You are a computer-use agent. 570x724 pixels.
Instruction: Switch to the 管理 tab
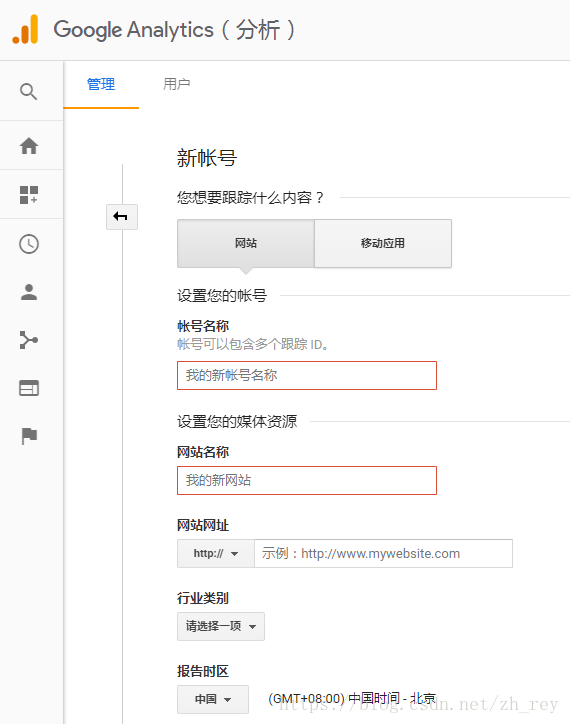click(x=101, y=84)
